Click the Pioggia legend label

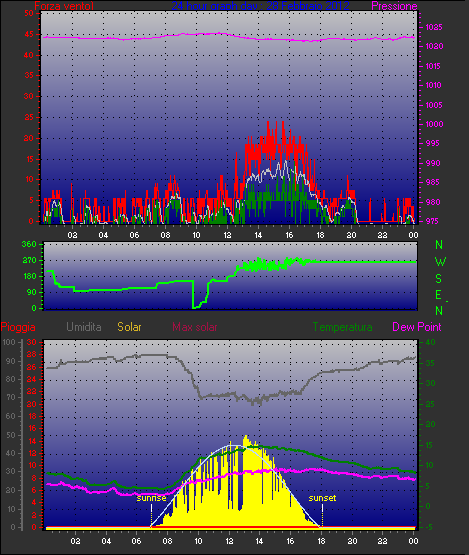18,327
